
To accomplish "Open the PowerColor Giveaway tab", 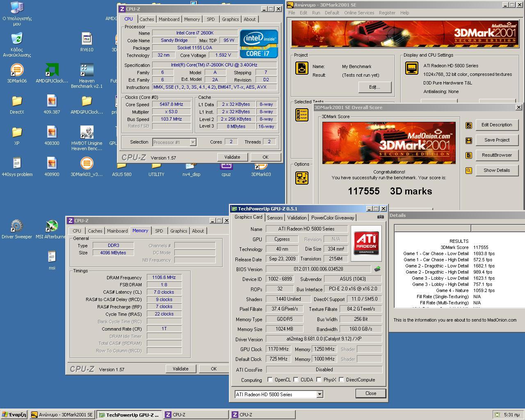I will coord(333,218).
